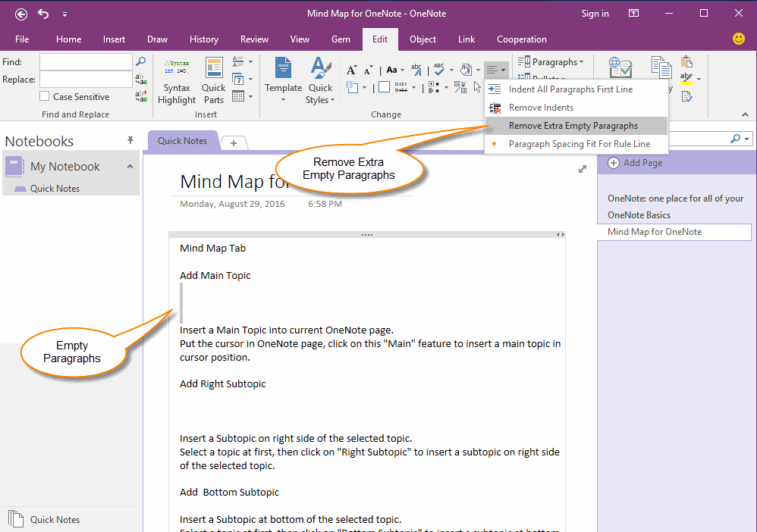Switch to the Gem tab
The height and width of the screenshot is (532, 757).
tap(341, 39)
